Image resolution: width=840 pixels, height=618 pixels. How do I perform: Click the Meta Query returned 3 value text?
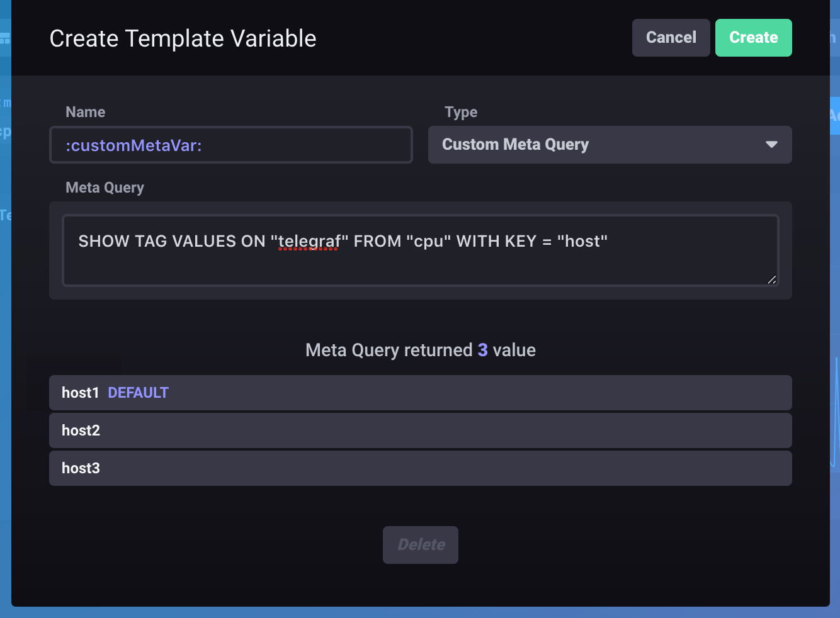(420, 350)
